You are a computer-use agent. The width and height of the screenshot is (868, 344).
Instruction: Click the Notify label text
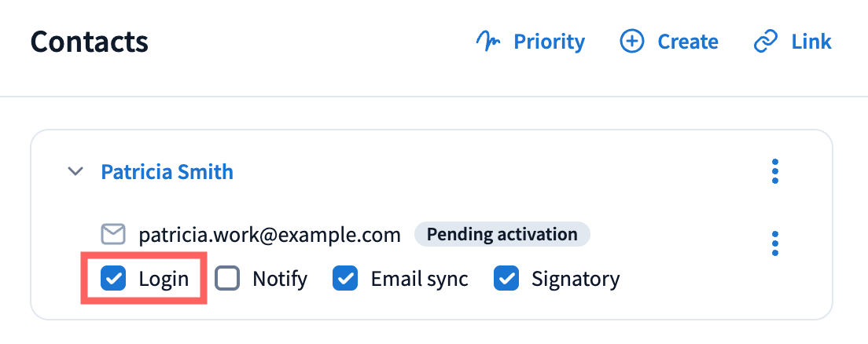click(280, 278)
